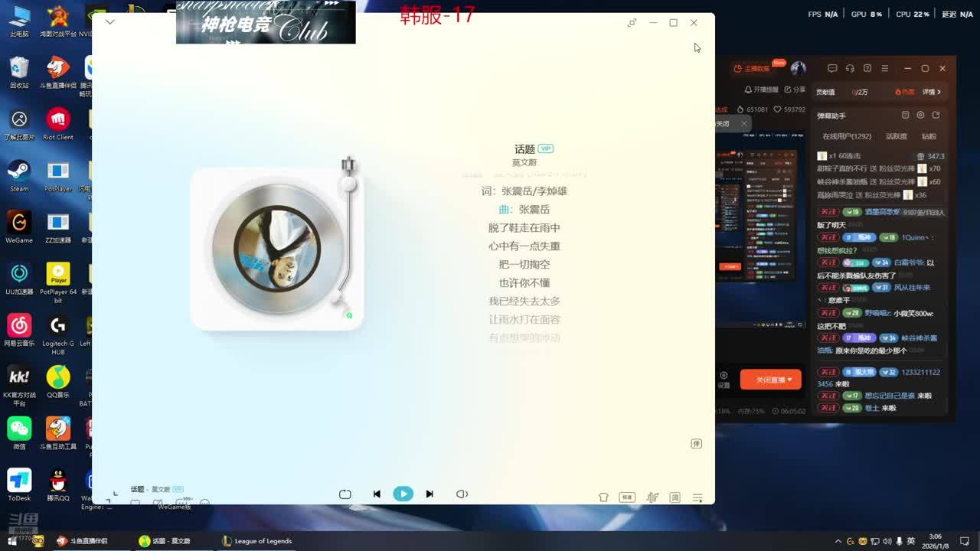Screen dimensions: 980x551
Task: Open the playlist queue icon
Action: coord(697,497)
